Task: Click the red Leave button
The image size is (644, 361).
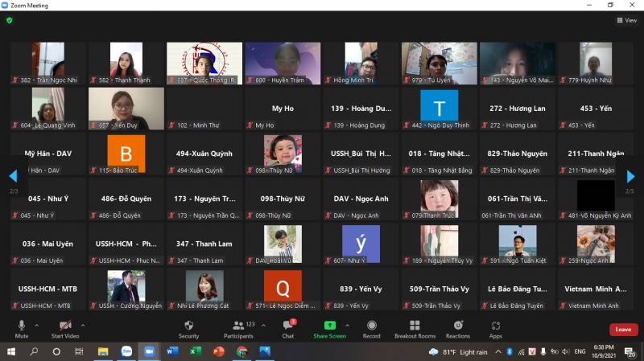Action: [x=623, y=330]
